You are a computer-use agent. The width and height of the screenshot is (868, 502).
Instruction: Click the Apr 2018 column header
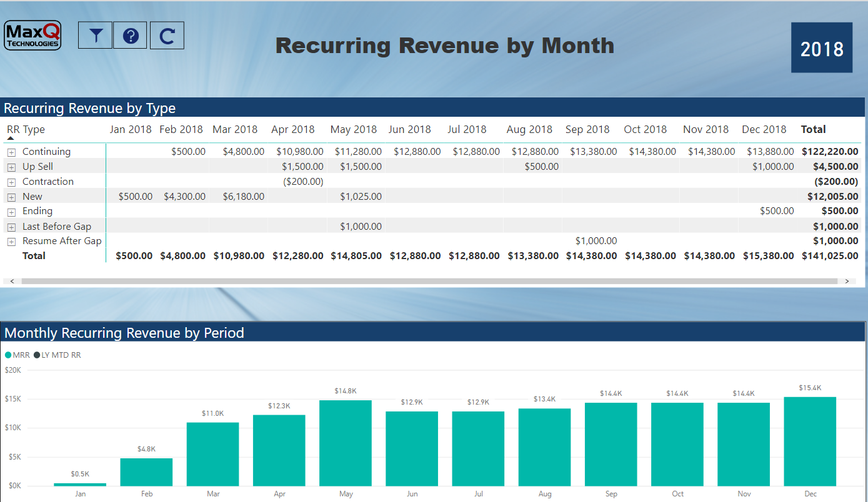(293, 130)
